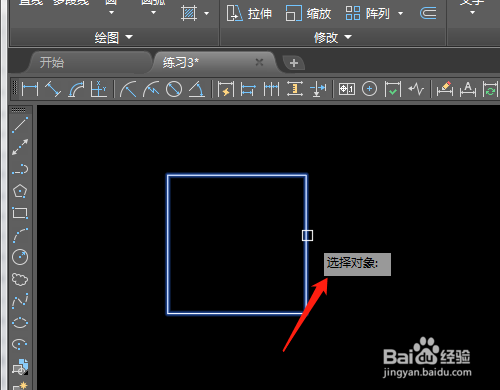Select the Diameter dimension tool
Screen dimensions: 500x390
coord(174,89)
